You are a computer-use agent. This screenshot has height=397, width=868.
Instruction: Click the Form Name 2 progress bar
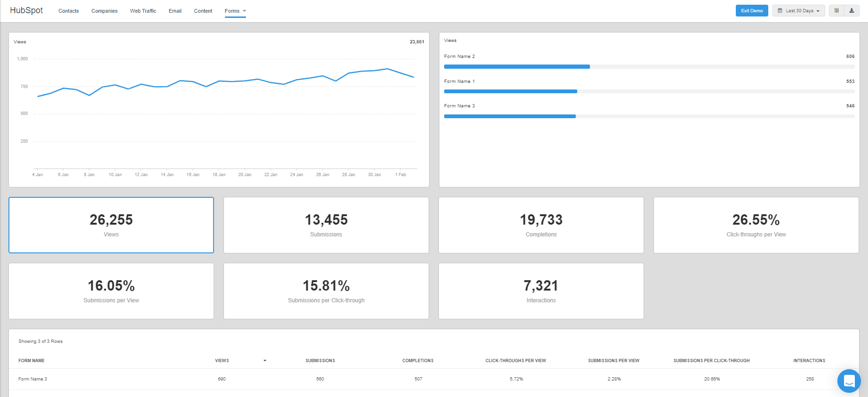click(517, 67)
